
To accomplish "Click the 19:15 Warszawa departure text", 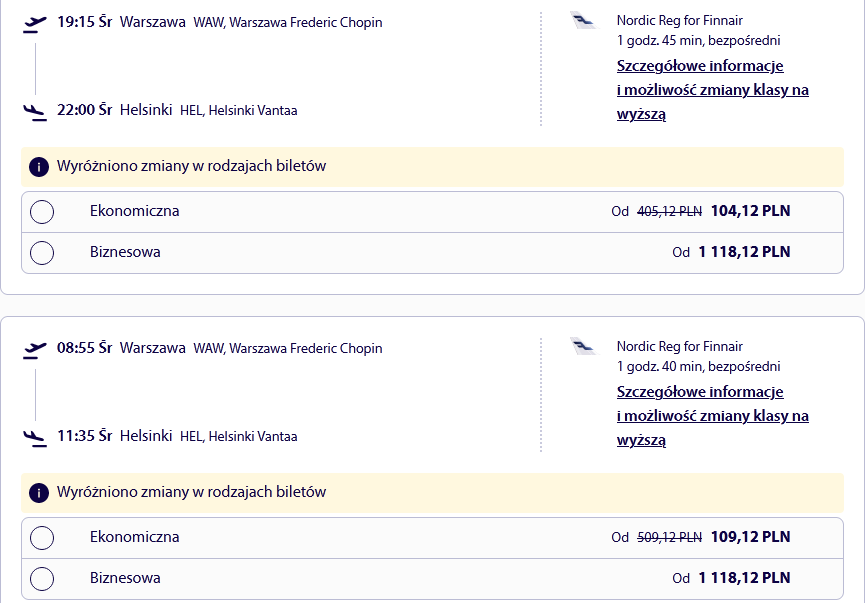I will click(121, 22).
